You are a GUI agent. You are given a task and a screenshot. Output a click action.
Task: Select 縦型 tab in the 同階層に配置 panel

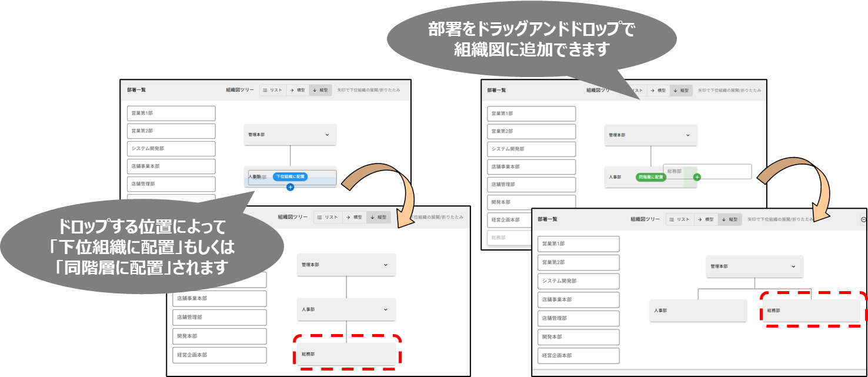tap(680, 91)
